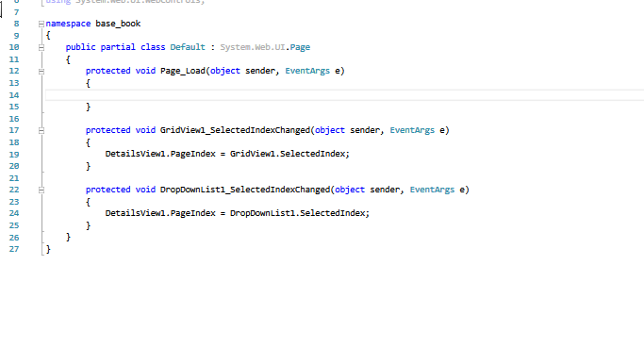Click the base_book namespace identifier
The width and height of the screenshot is (644, 348).
click(118, 24)
